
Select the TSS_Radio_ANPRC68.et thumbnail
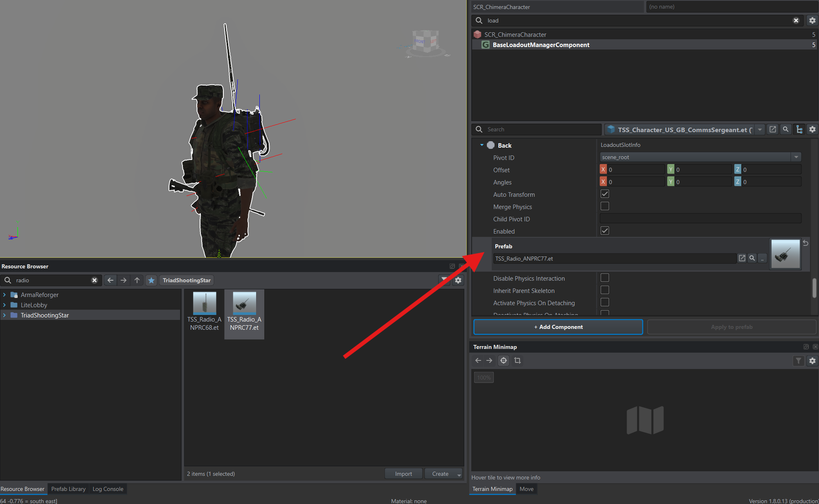coord(204,312)
